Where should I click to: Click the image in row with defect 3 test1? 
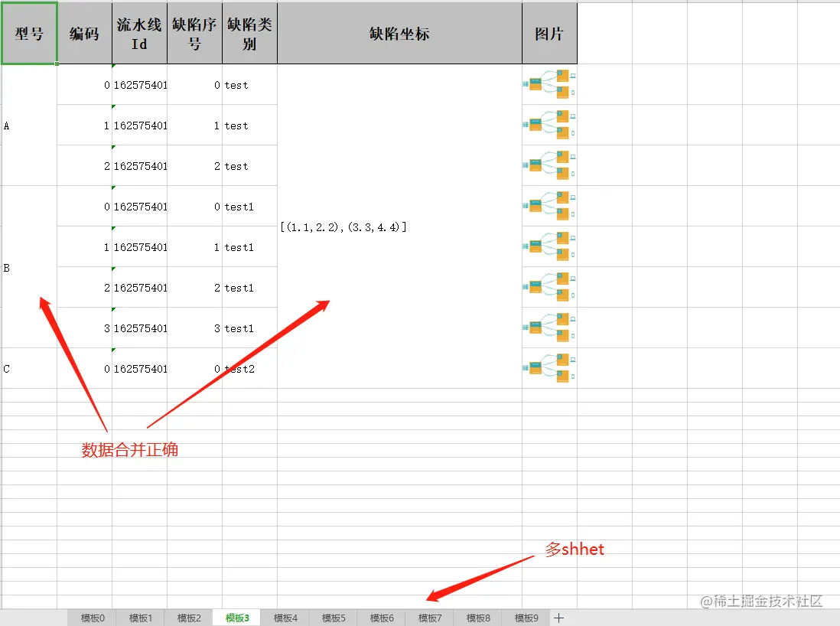coord(549,328)
